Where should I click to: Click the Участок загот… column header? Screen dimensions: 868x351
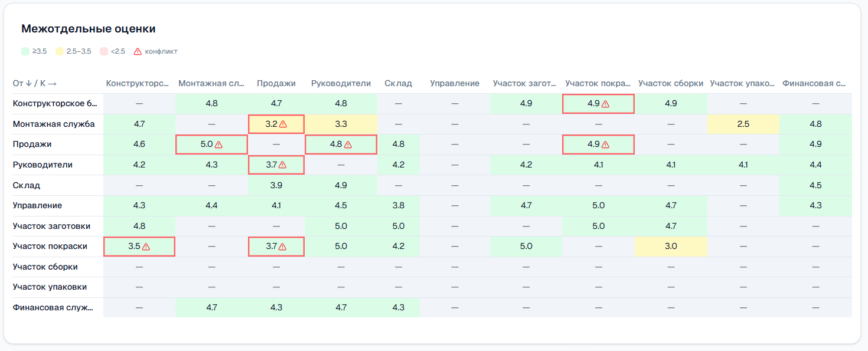[525, 83]
